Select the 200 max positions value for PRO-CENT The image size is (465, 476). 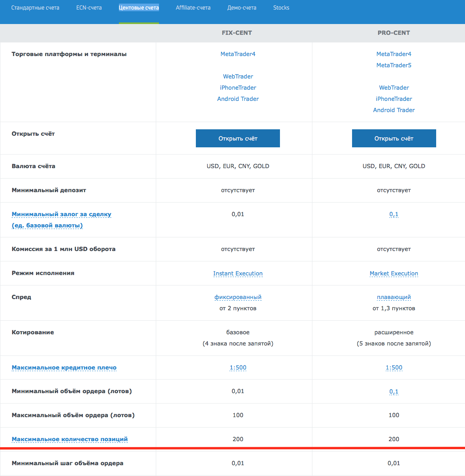click(x=394, y=439)
